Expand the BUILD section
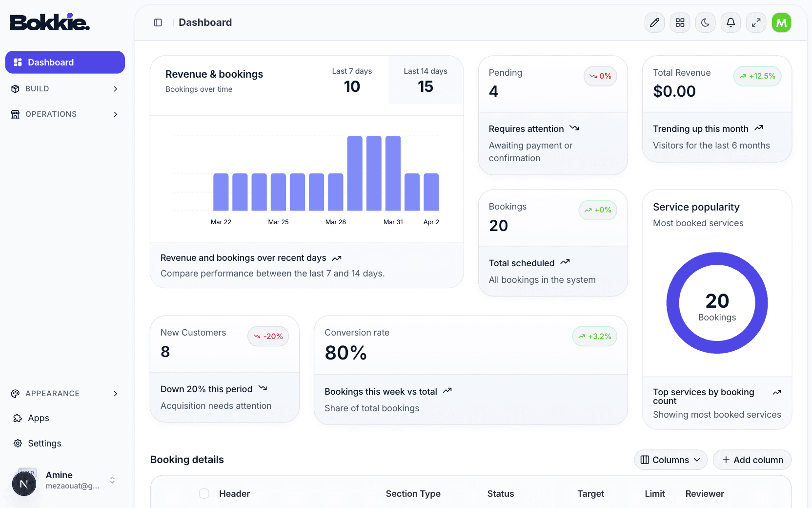This screenshot has height=508, width=812. [65, 88]
